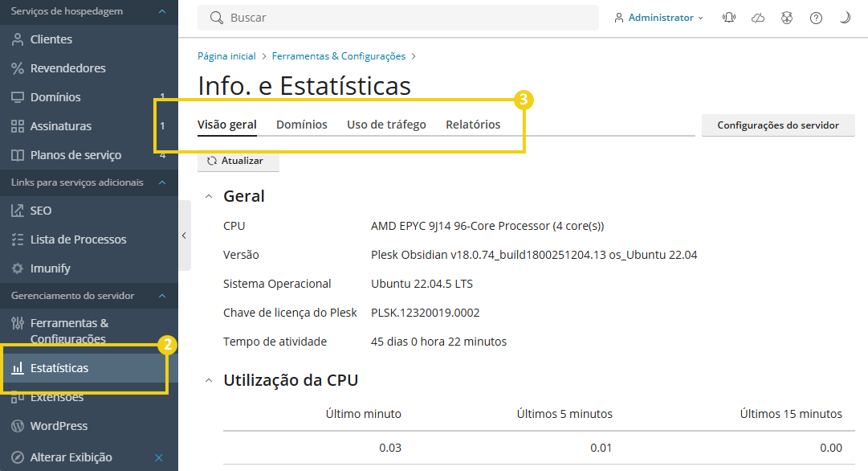Open the Uso de tráfego tab
This screenshot has width=868, height=471.
(x=386, y=124)
